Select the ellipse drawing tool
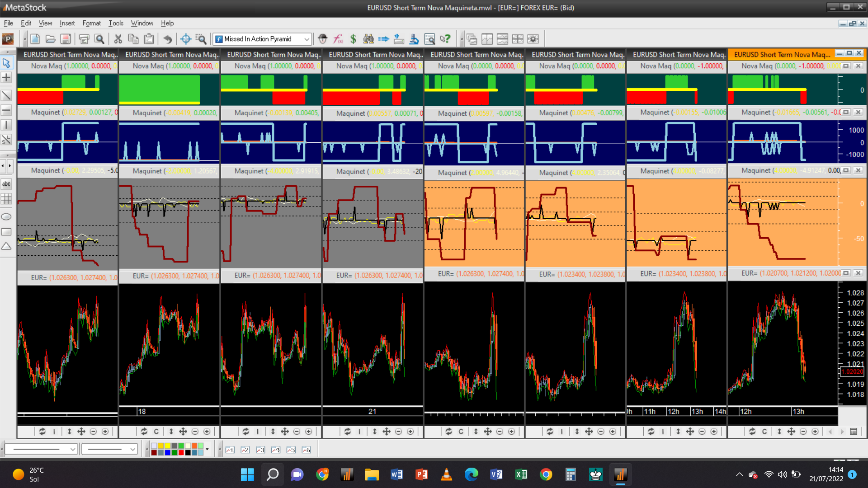Viewport: 868px width, 488px height. tap(6, 217)
